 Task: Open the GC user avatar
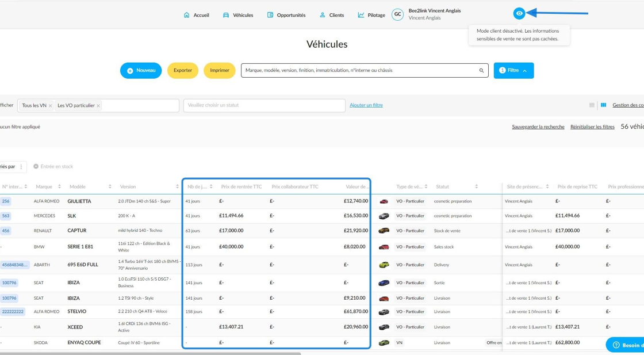pyautogui.click(x=397, y=14)
